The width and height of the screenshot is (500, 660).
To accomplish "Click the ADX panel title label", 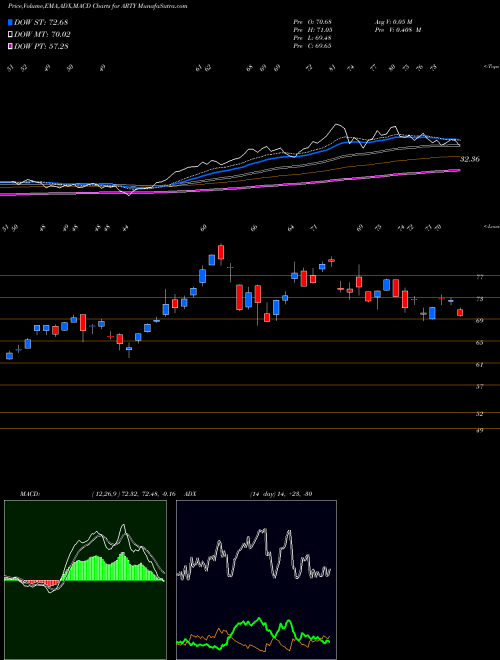I will coord(190,494).
